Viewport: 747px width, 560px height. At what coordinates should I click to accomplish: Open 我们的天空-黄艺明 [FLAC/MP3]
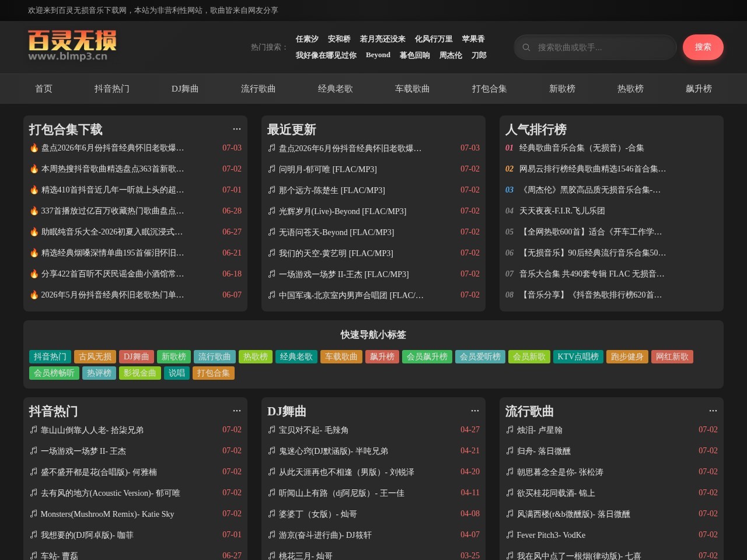(336, 253)
